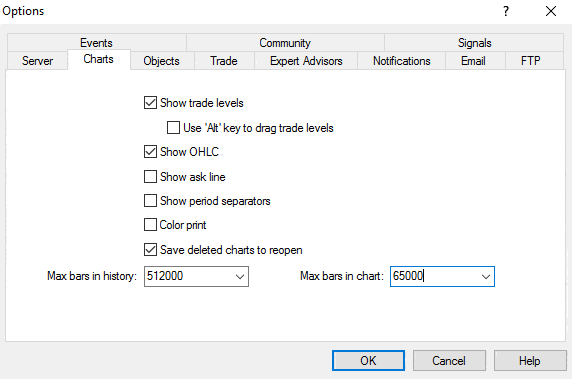The image size is (572, 379).
Task: Click the Cancel button
Action: pos(449,360)
